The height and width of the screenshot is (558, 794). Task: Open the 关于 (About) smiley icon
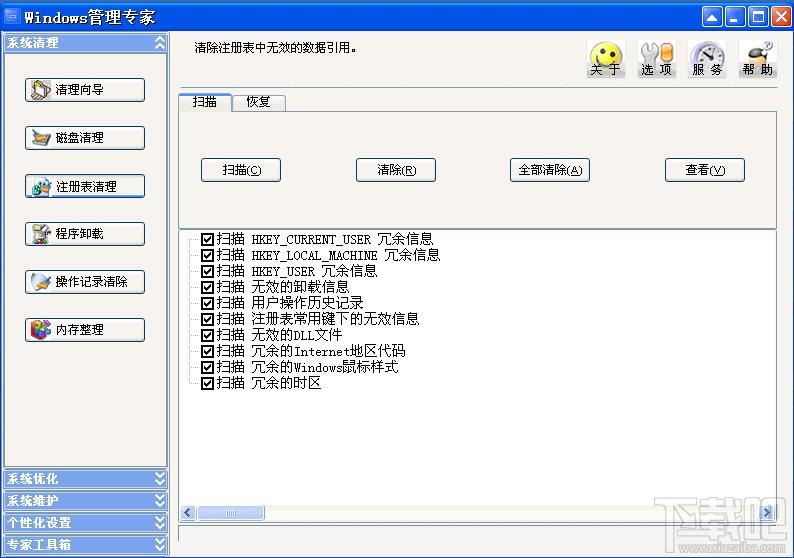click(x=606, y=58)
